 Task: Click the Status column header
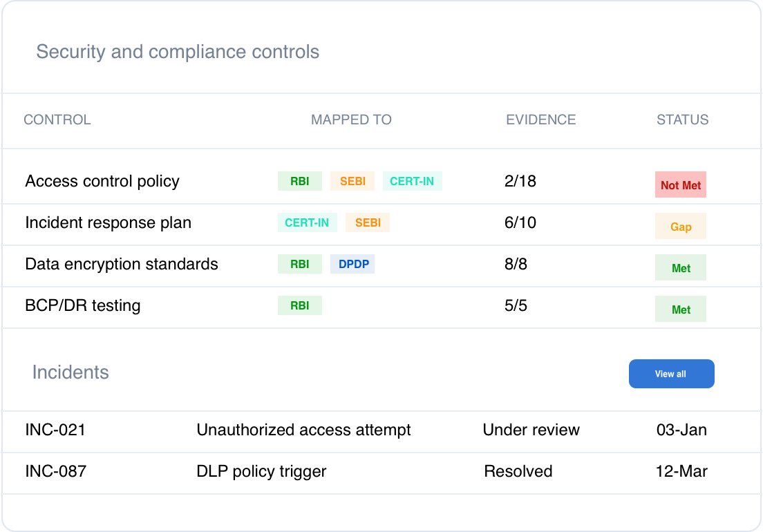click(x=682, y=120)
